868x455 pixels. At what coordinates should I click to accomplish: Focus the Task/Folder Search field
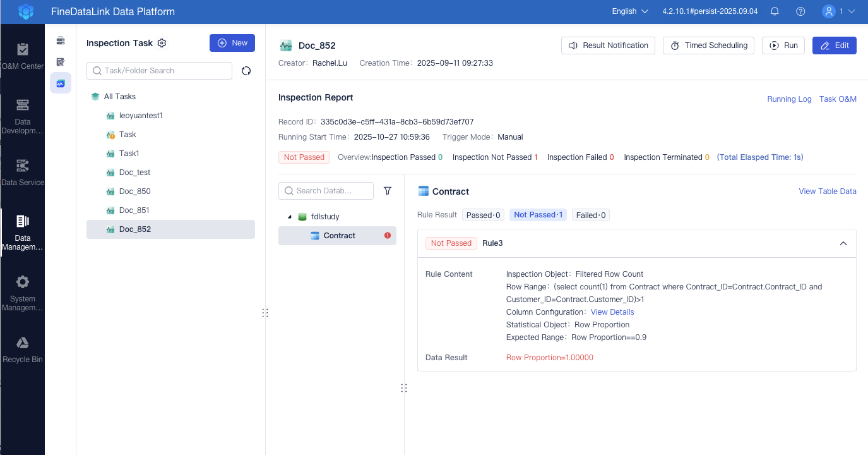[159, 71]
